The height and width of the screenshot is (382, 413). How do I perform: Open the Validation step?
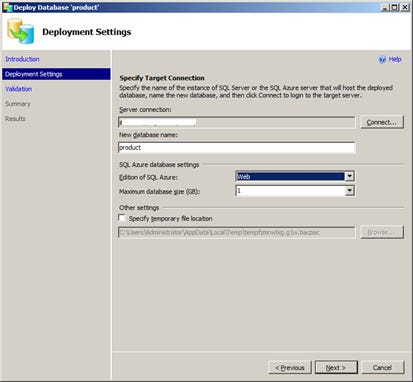(19, 89)
